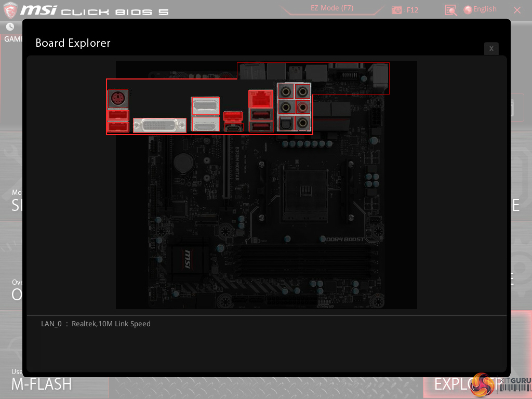532x399 pixels.
Task: Select the DisplayPort connector
Action: pos(205,106)
